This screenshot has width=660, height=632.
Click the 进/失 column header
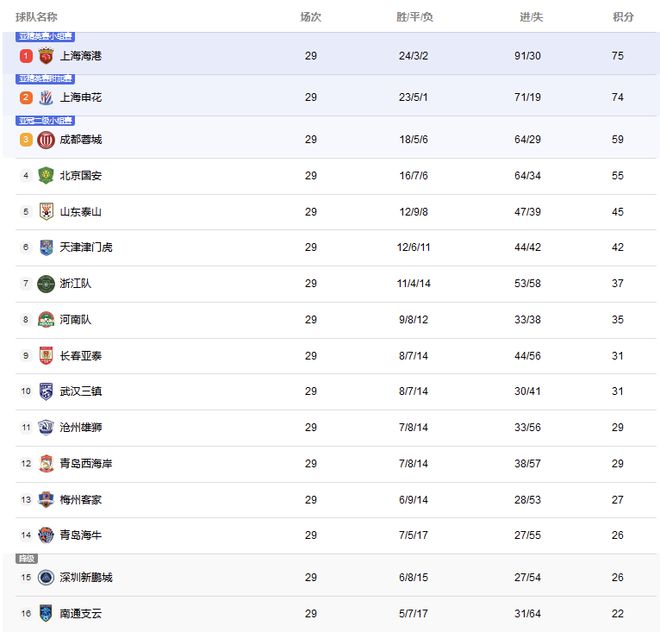point(531,17)
